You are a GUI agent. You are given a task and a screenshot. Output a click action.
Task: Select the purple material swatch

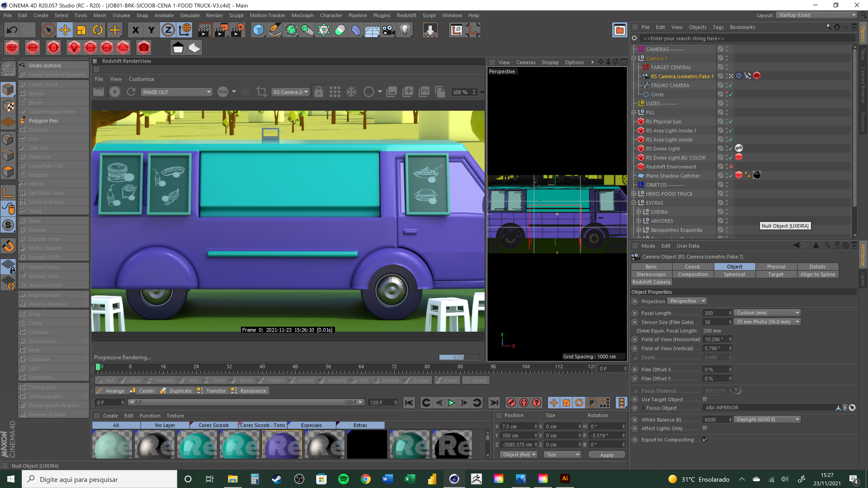point(282,445)
